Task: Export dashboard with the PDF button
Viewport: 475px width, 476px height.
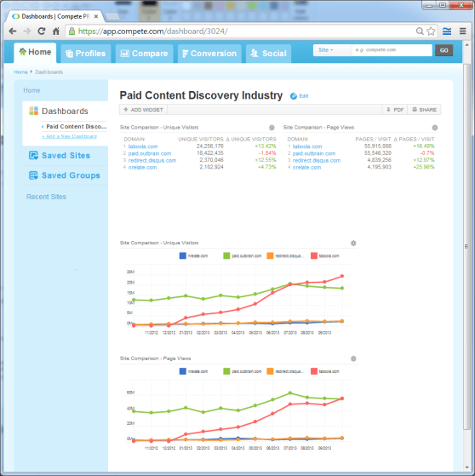Action: pos(395,110)
